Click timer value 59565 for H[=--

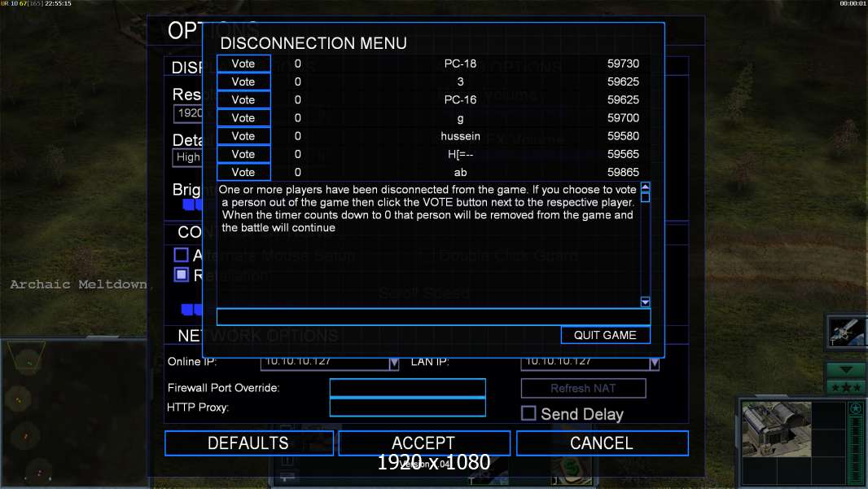tap(624, 155)
